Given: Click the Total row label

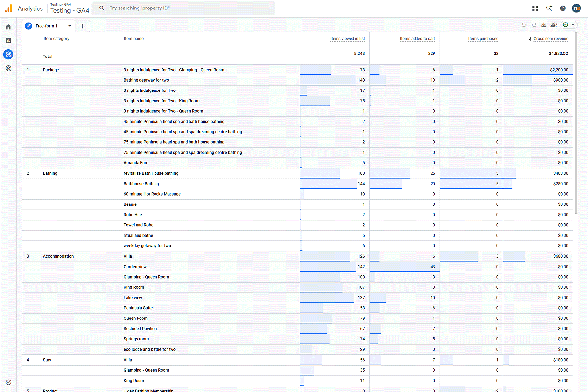Looking at the screenshot, I should 48,57.
